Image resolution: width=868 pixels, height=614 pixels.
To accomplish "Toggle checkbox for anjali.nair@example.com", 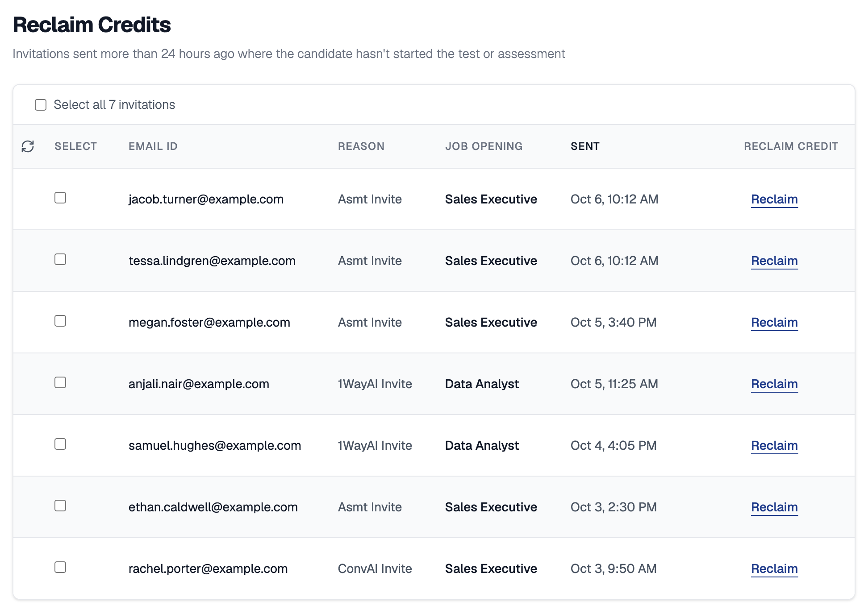I will click(x=60, y=382).
